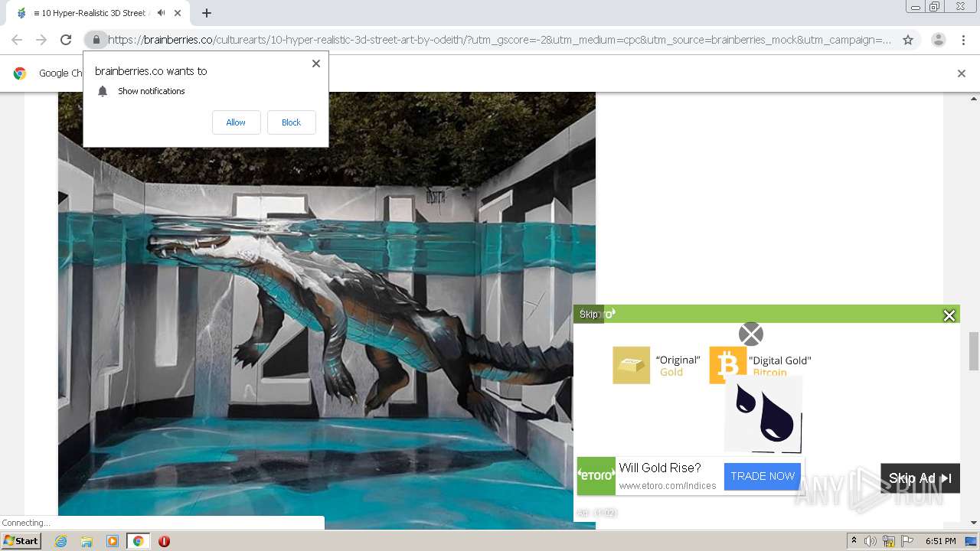Screen dimensions: 980x551
Task: Open Internet Explorer from taskbar
Action: click(x=60, y=541)
